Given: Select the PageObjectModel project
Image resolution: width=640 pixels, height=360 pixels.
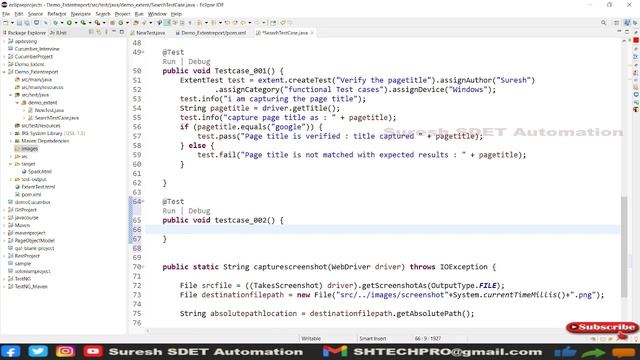Looking at the screenshot, I should (x=34, y=240).
